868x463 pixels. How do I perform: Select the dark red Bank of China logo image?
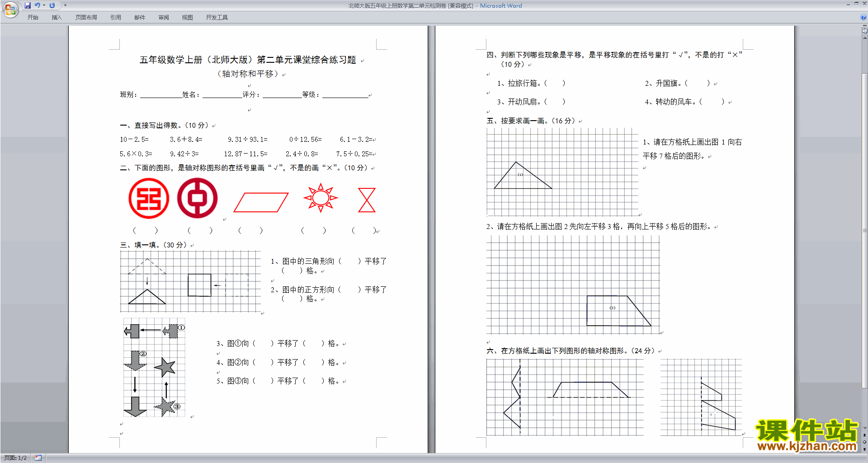tap(197, 198)
